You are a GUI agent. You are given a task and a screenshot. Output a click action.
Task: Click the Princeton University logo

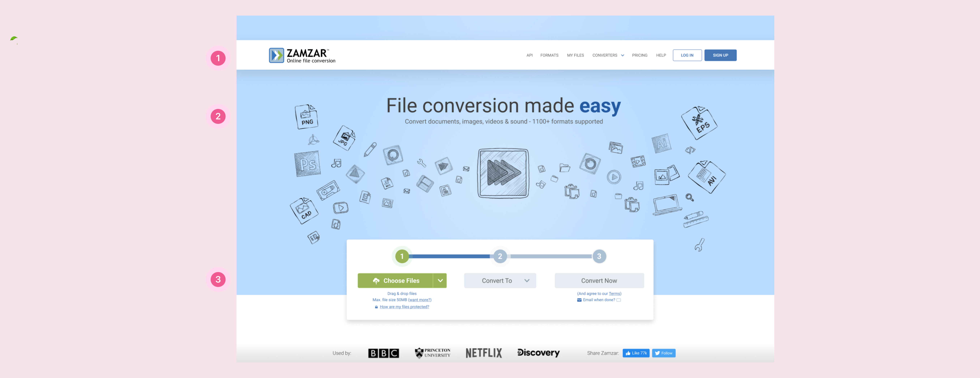tap(432, 353)
